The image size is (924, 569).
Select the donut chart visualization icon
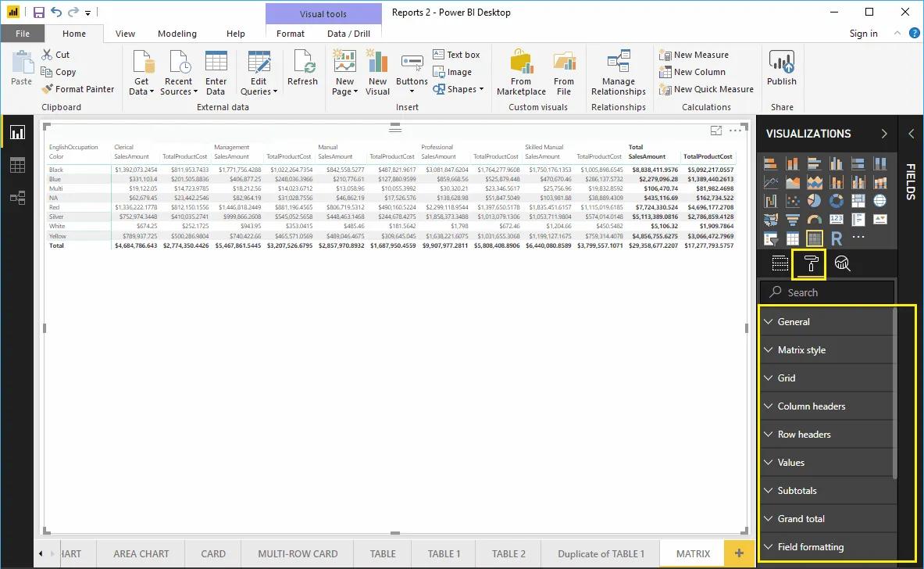click(x=835, y=201)
